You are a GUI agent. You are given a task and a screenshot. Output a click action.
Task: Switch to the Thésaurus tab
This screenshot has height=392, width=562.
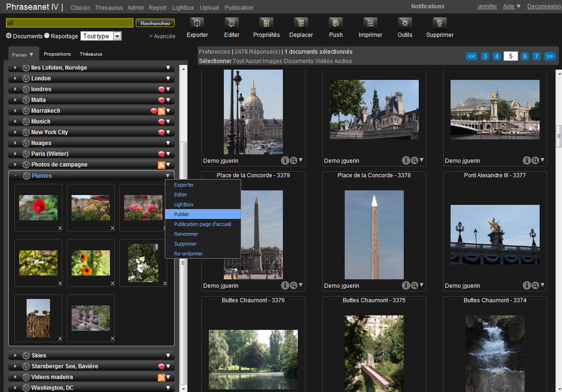(x=91, y=54)
